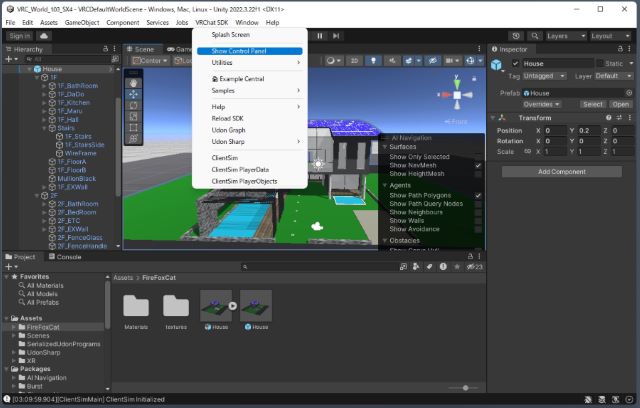Select the Rotate tool in scene toolbar

pos(133,105)
